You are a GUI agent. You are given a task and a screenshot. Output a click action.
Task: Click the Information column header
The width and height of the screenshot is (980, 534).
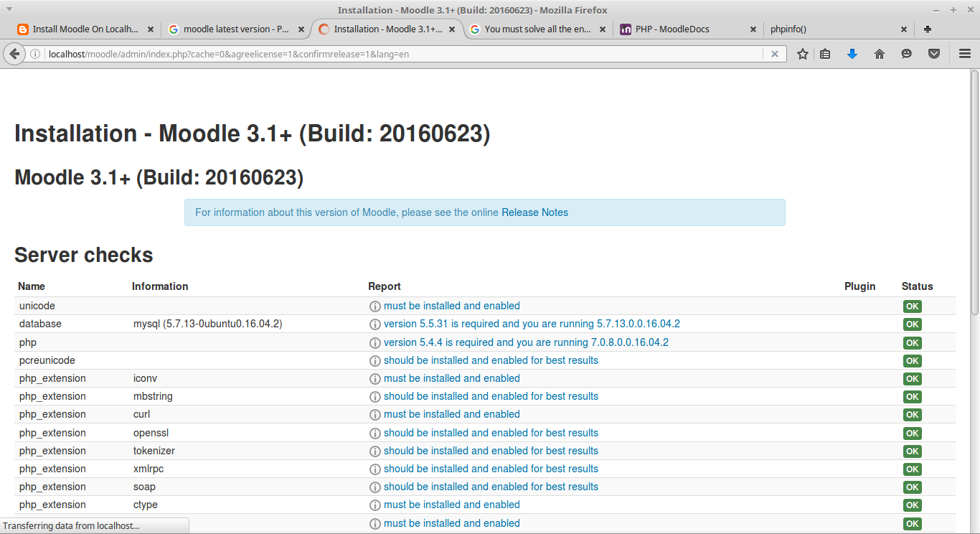[x=160, y=286]
